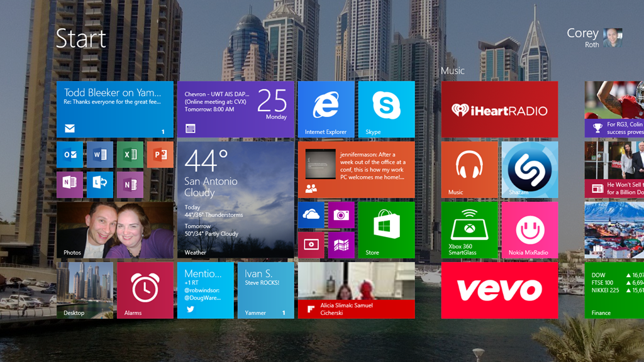The image size is (644, 362).
Task: Open the Windows Store tile
Action: [386, 231]
